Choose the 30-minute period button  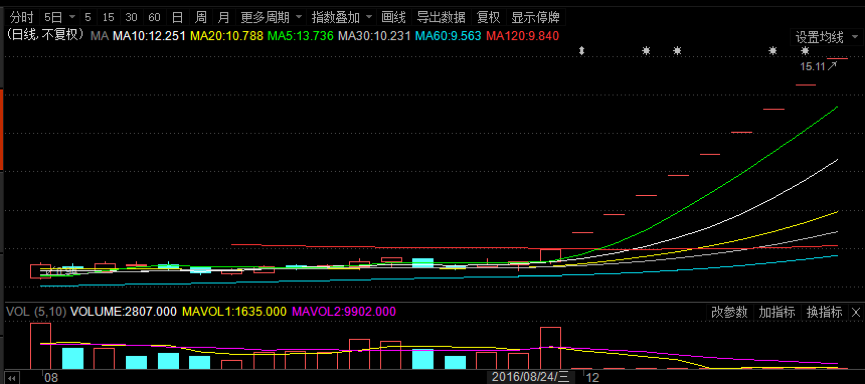pos(131,17)
